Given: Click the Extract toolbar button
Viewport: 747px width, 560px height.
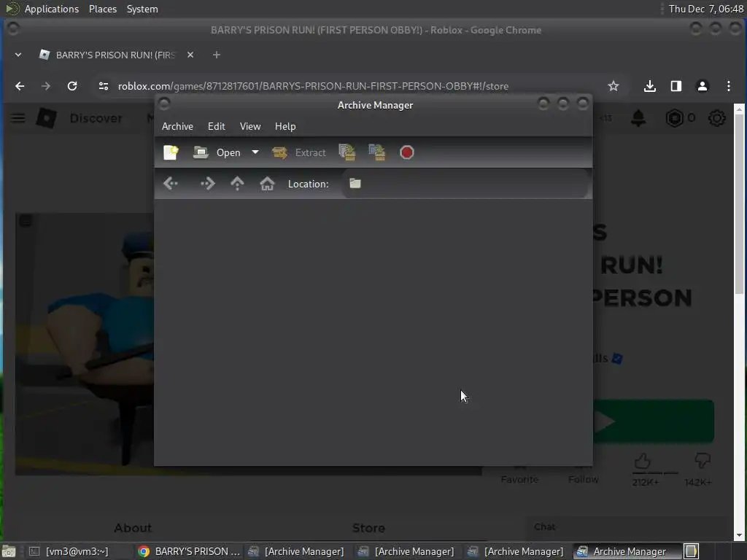Looking at the screenshot, I should (298, 152).
